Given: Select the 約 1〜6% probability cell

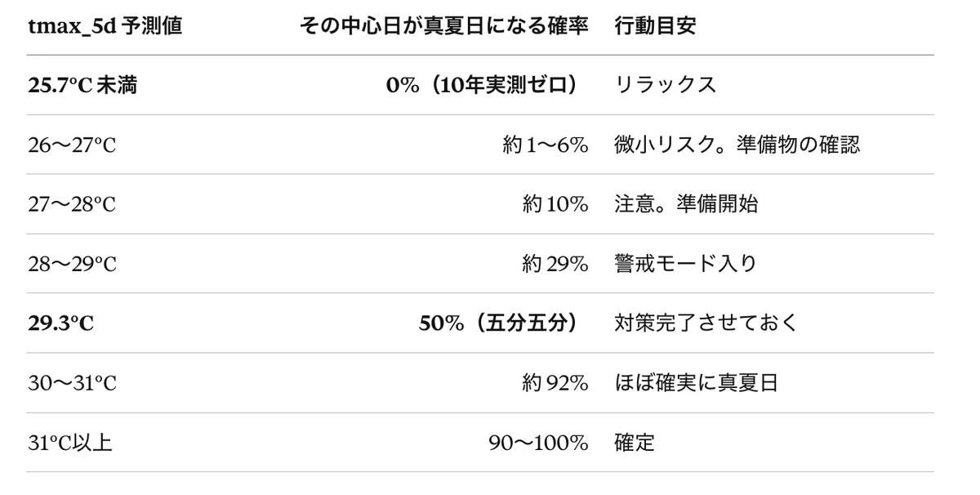Looking at the screenshot, I should point(546,145).
